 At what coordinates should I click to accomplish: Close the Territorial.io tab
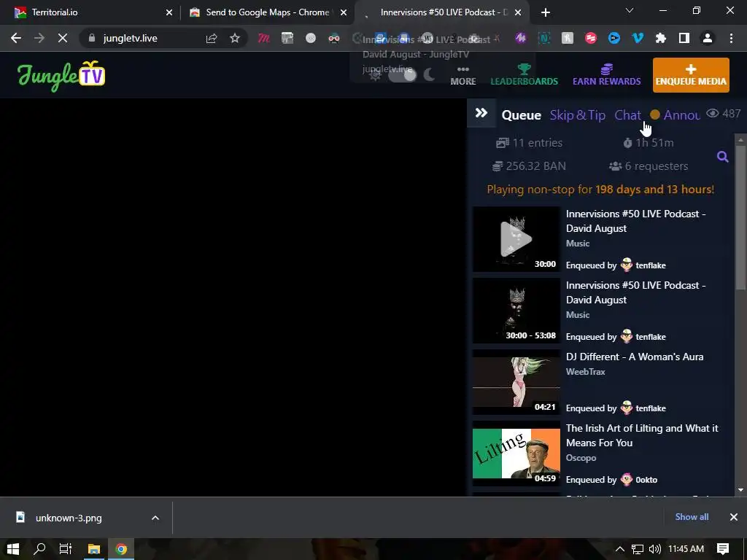point(169,12)
